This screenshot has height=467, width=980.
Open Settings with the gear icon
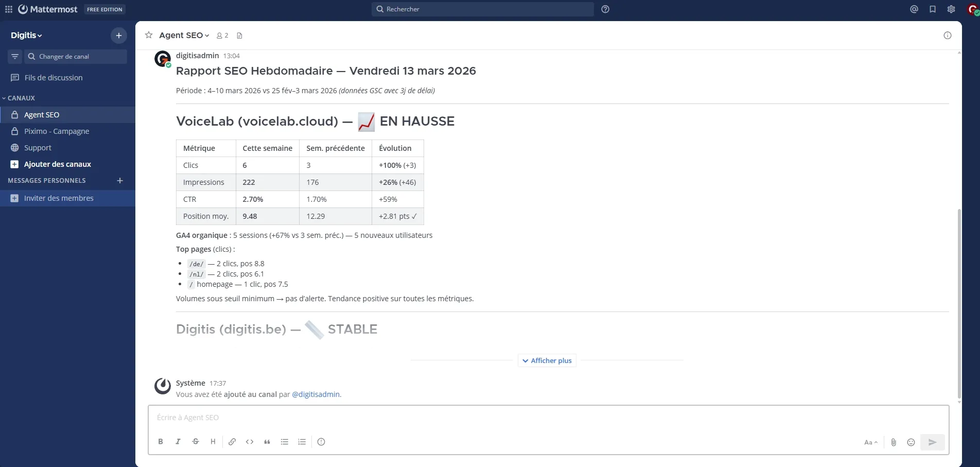[951, 9]
